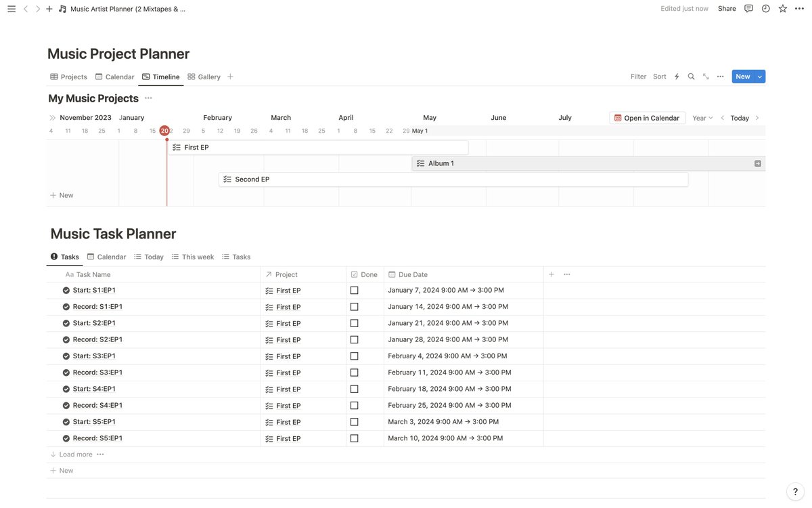Check Done for Record: S2:EP1

354,340
